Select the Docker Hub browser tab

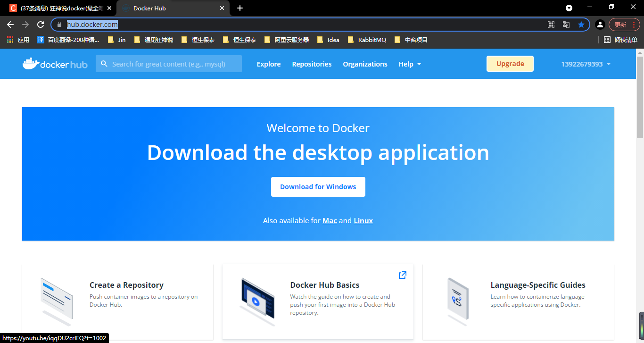[173, 8]
